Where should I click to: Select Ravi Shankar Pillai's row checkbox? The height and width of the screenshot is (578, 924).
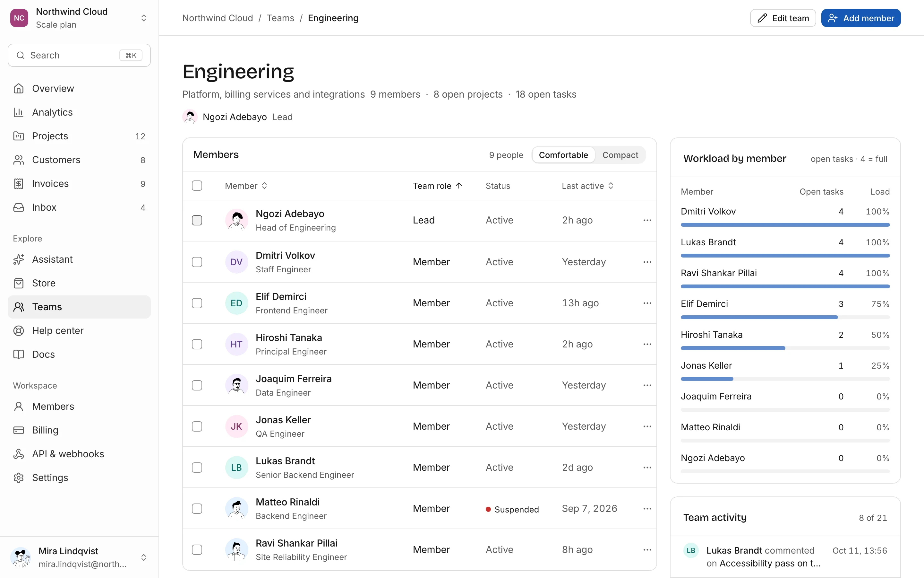pyautogui.click(x=197, y=550)
